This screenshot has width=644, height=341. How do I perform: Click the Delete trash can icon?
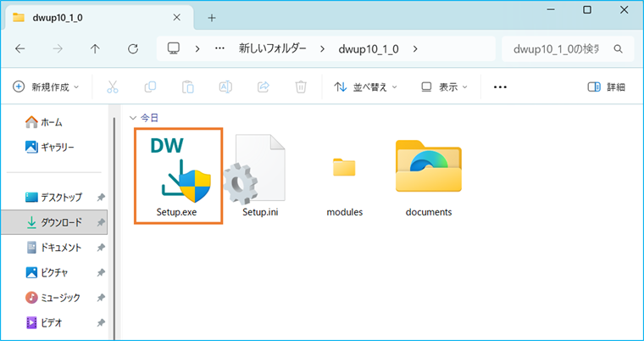[x=301, y=87]
